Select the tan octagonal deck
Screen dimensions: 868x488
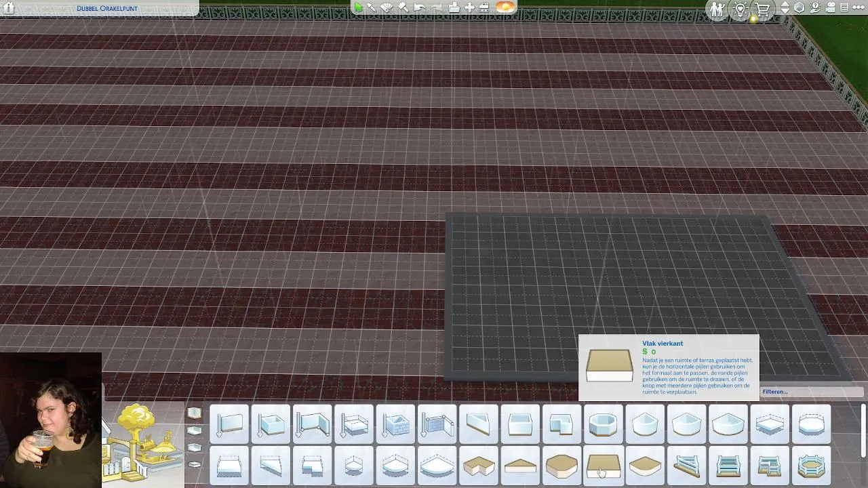pyautogui.click(x=561, y=466)
